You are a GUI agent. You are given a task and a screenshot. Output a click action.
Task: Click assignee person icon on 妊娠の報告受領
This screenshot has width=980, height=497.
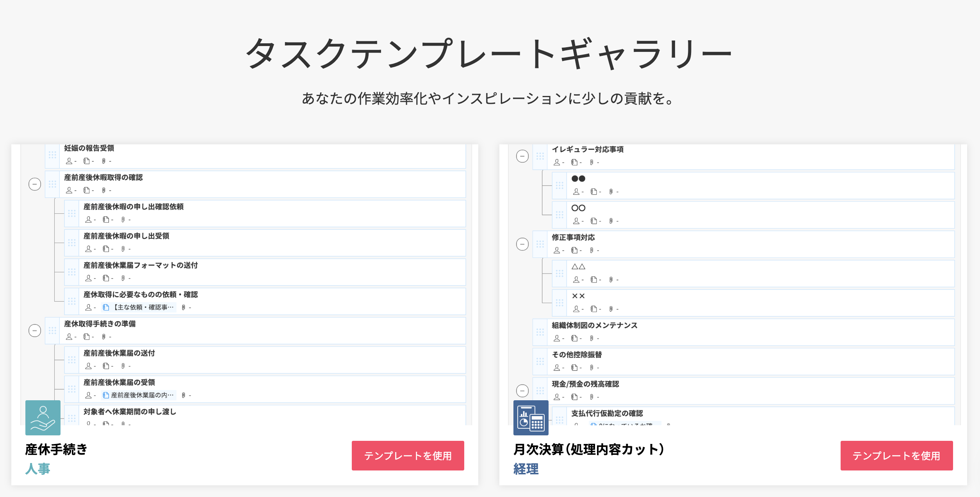pyautogui.click(x=69, y=161)
